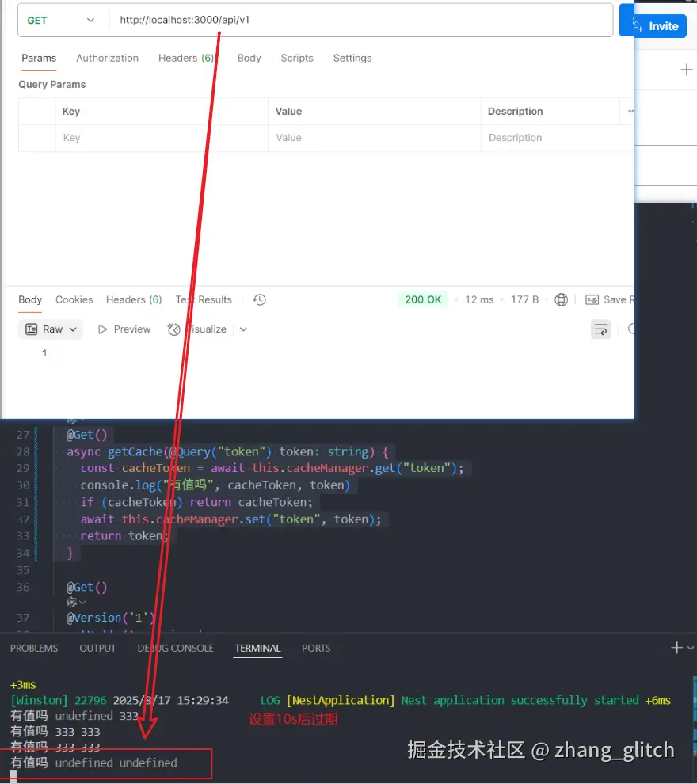Click the Query Params heading
Viewport: 697px width, 784px height.
pos(52,85)
